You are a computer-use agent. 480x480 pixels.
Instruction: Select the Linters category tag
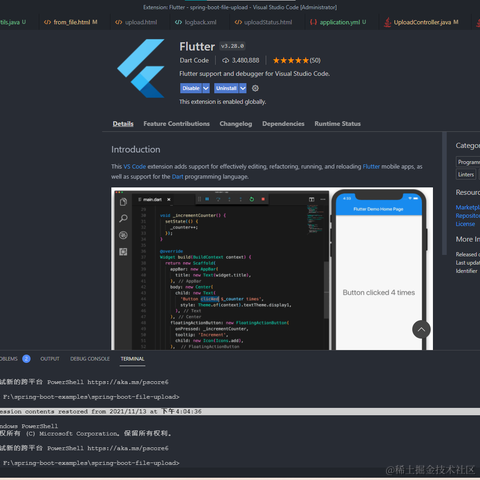(466, 174)
